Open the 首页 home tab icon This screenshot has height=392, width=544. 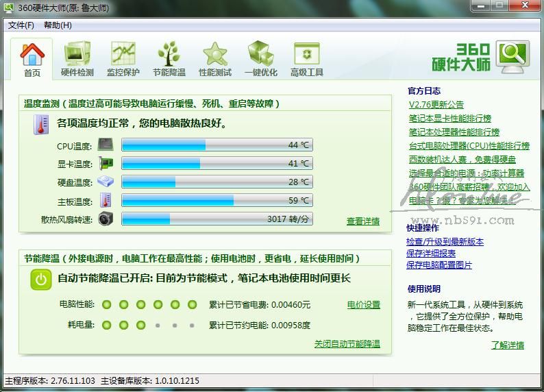click(x=32, y=55)
